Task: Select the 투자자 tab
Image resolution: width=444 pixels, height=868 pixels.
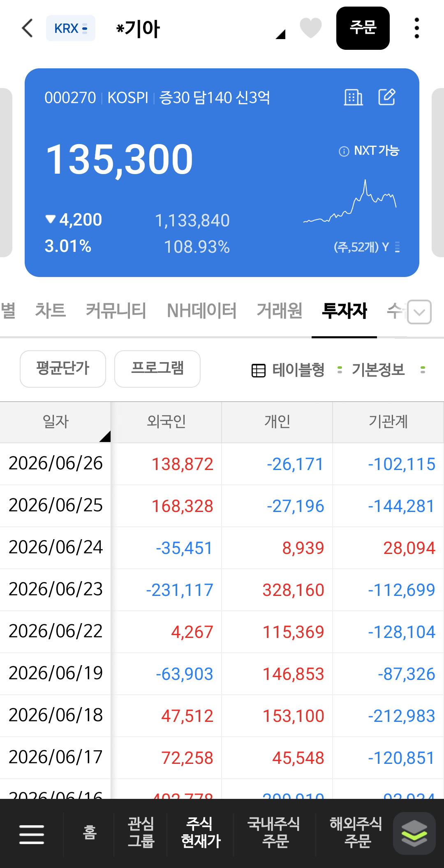Action: tap(345, 310)
